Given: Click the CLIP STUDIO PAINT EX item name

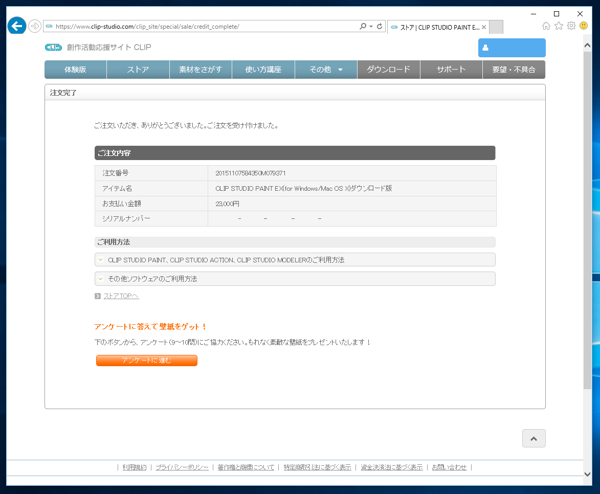Looking at the screenshot, I should [303, 188].
